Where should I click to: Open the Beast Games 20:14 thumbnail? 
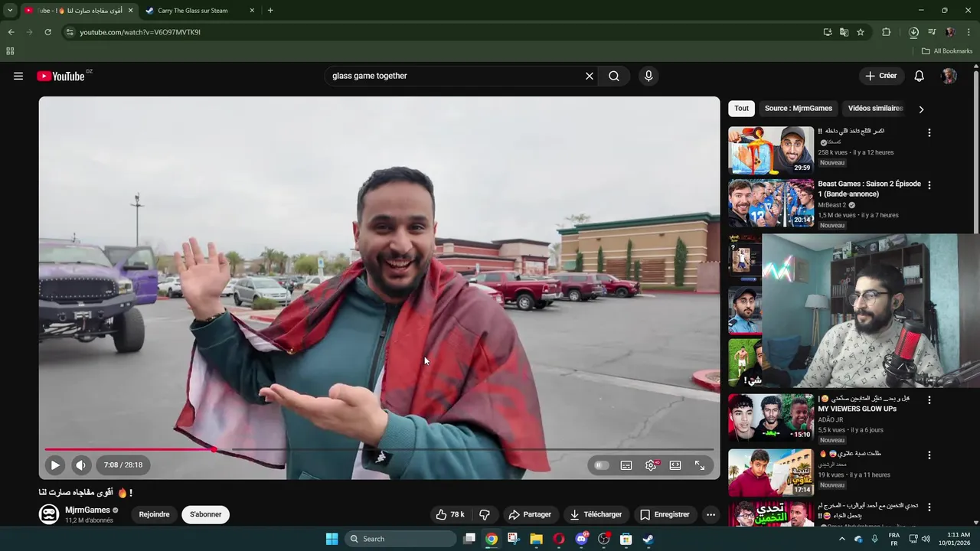click(771, 203)
